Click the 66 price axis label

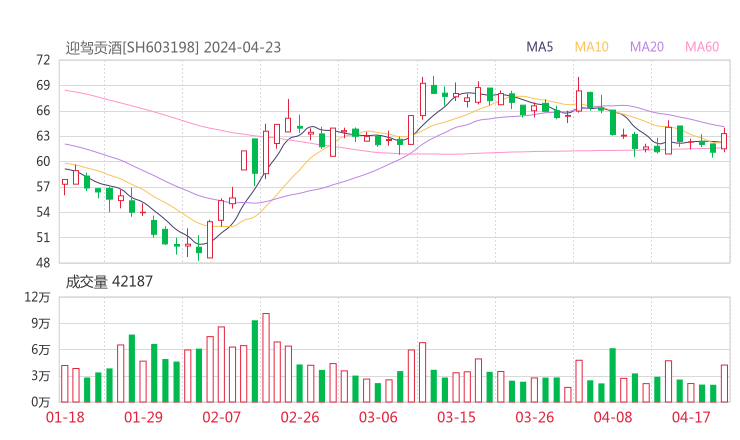point(42,111)
